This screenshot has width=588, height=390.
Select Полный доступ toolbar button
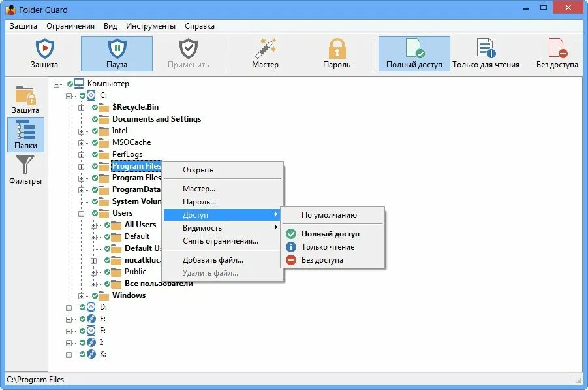(x=414, y=54)
